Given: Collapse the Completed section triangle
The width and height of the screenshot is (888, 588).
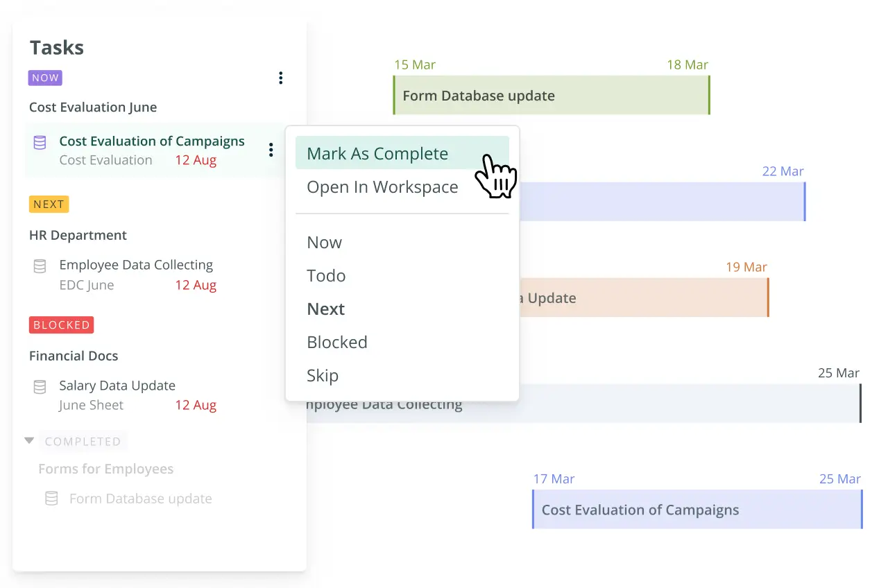Looking at the screenshot, I should tap(29, 441).
